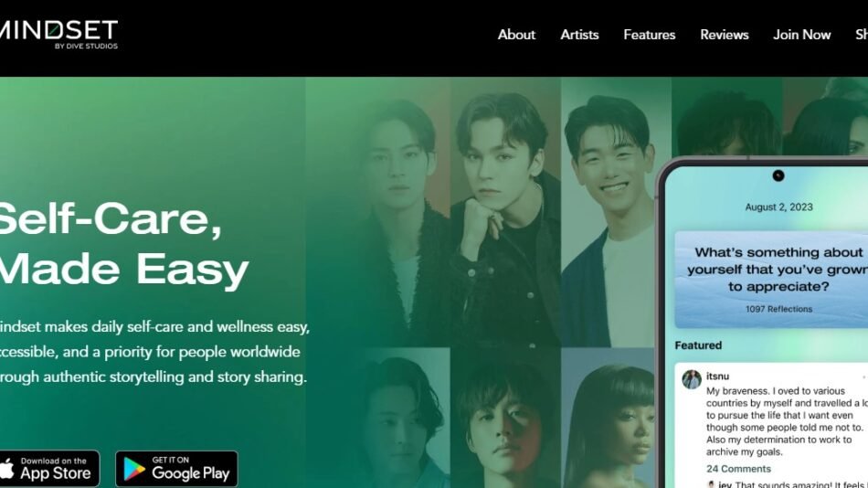This screenshot has width=868, height=488.
Task: Open the Features nav link
Action: pos(649,35)
